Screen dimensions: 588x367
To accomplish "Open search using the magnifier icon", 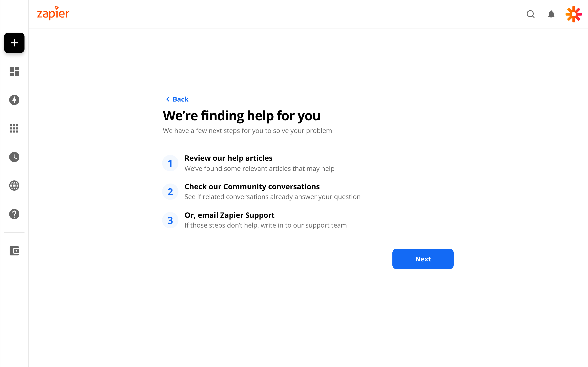I will (x=530, y=14).
